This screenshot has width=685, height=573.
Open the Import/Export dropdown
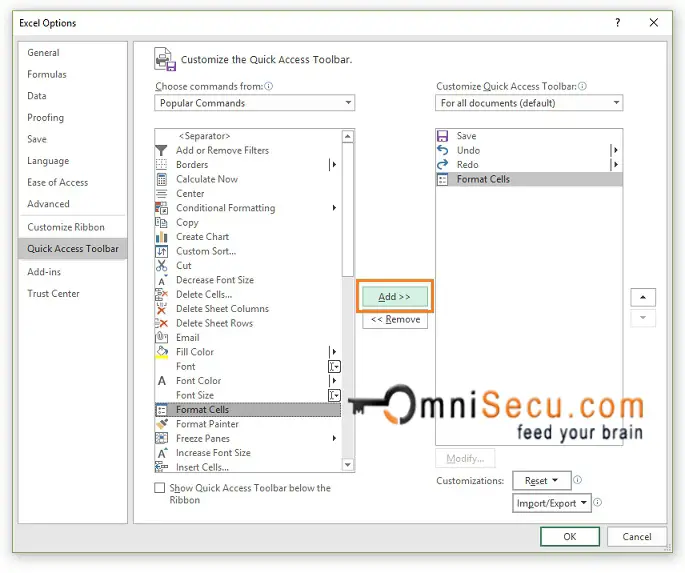(x=551, y=503)
